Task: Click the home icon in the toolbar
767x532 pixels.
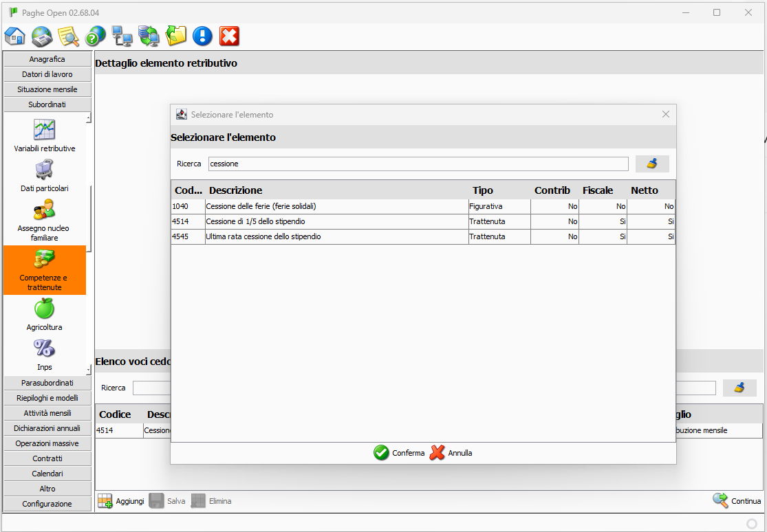Action: pyautogui.click(x=14, y=36)
